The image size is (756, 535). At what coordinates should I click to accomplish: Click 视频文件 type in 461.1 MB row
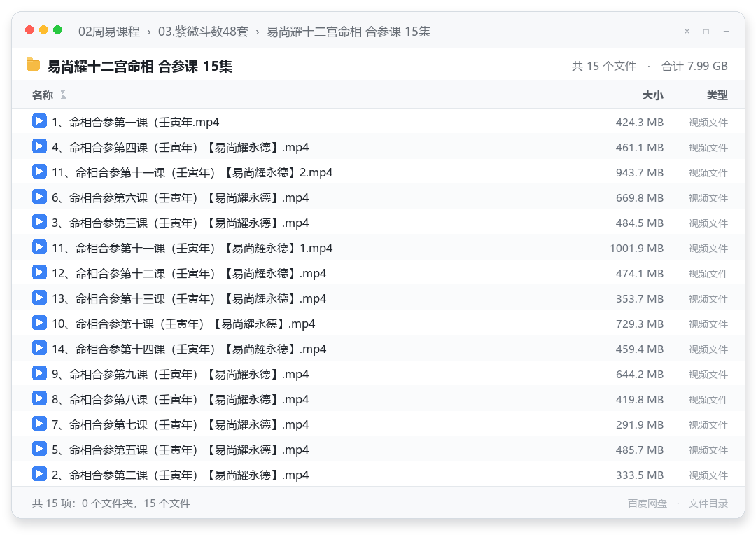708,148
